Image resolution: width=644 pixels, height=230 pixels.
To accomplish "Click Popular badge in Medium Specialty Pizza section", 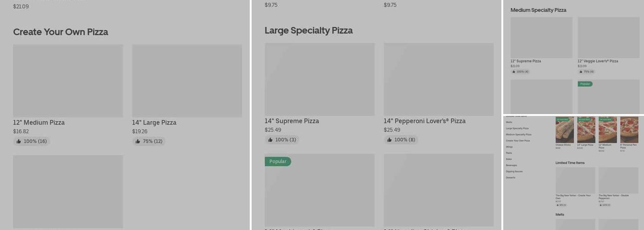I will click(585, 84).
